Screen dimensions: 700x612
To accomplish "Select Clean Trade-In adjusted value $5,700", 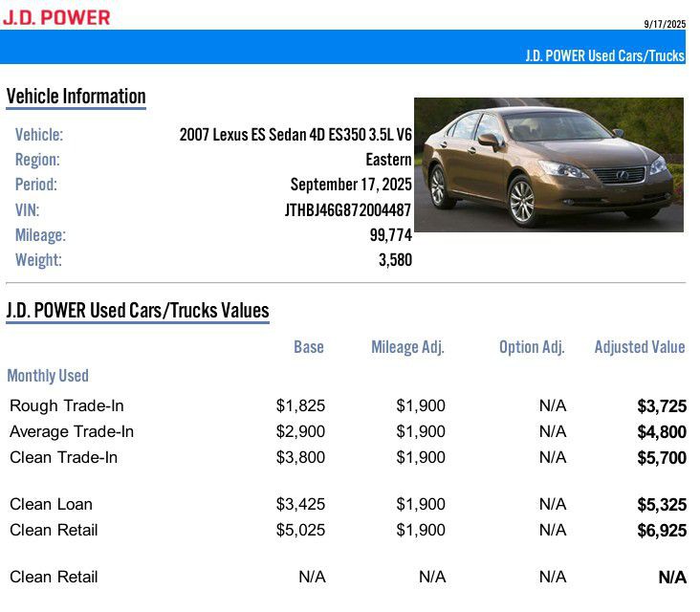I will coord(662,458).
